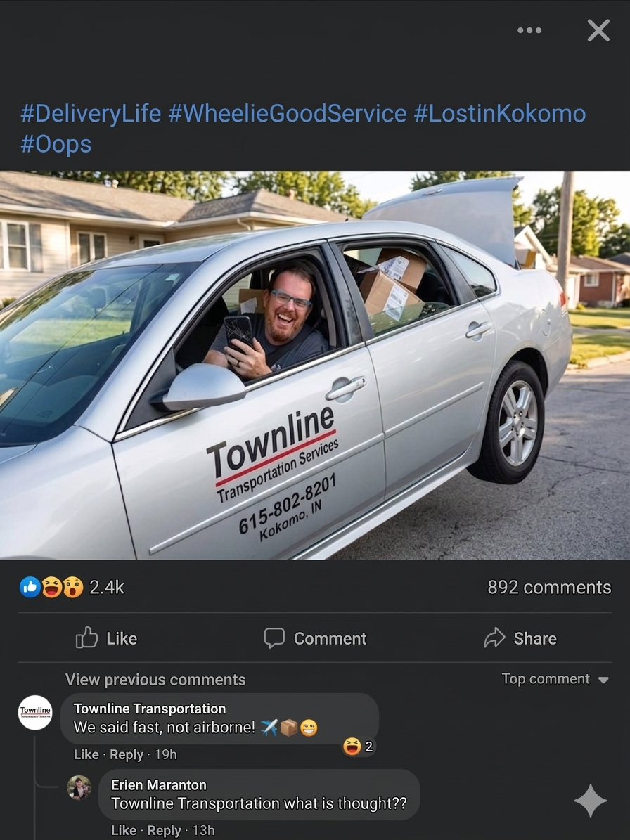Open Erien Maranton's profile picture
The image size is (630, 840).
pyautogui.click(x=79, y=787)
